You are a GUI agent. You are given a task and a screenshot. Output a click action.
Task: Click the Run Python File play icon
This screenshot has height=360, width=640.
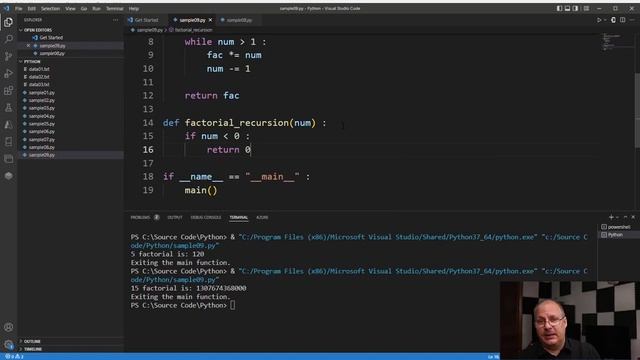(599, 20)
